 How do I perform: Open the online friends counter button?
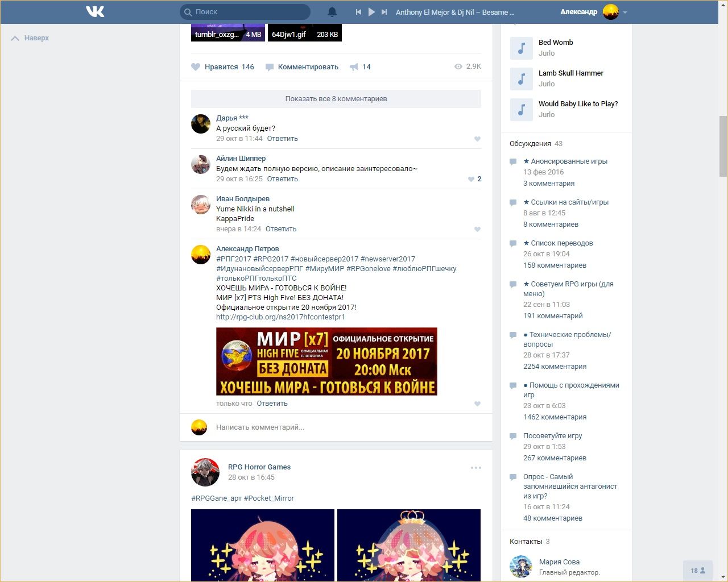point(697,571)
